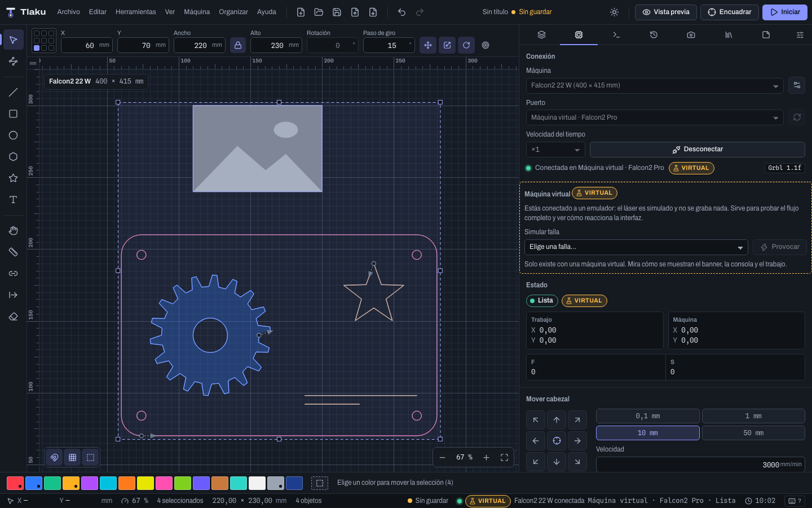Pick the pink color swatch
Viewport: 812px width, 508px height.
point(164,483)
